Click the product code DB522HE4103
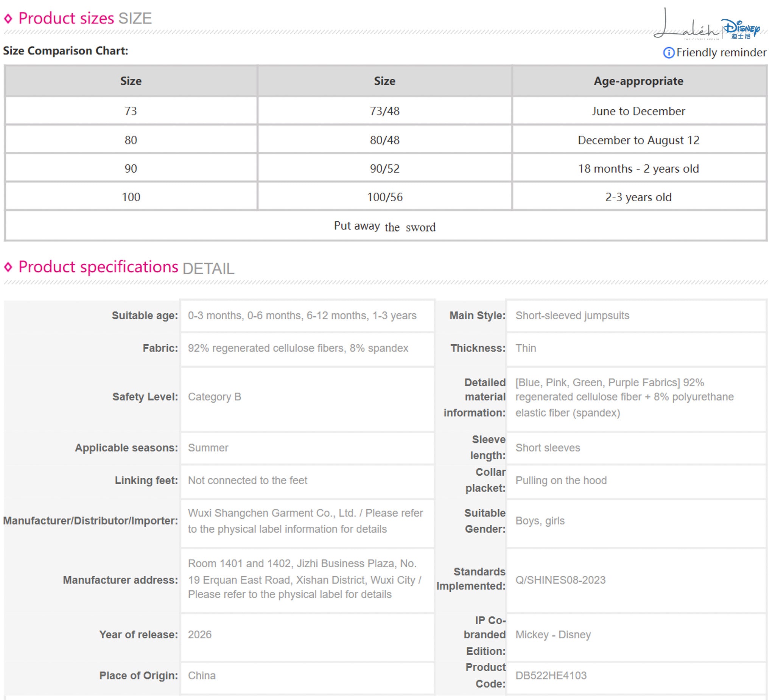The width and height of the screenshot is (775, 700). [x=551, y=675]
